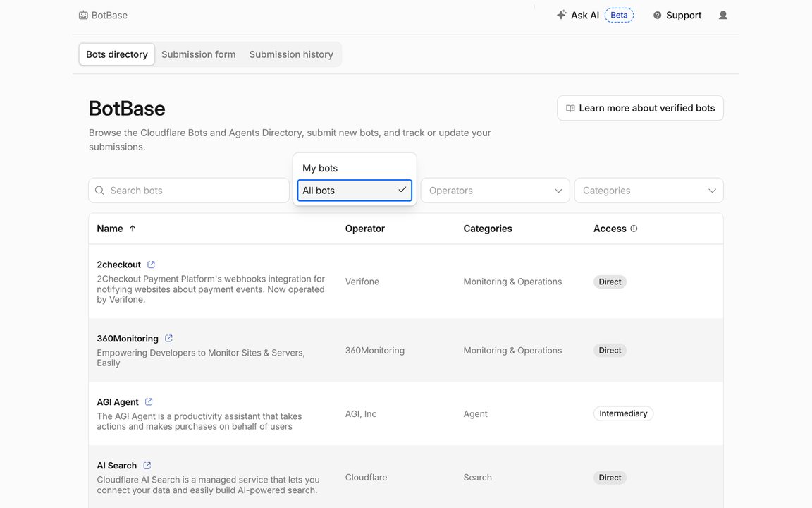Expand the Categories dropdown
This screenshot has height=508, width=812.
coord(649,190)
